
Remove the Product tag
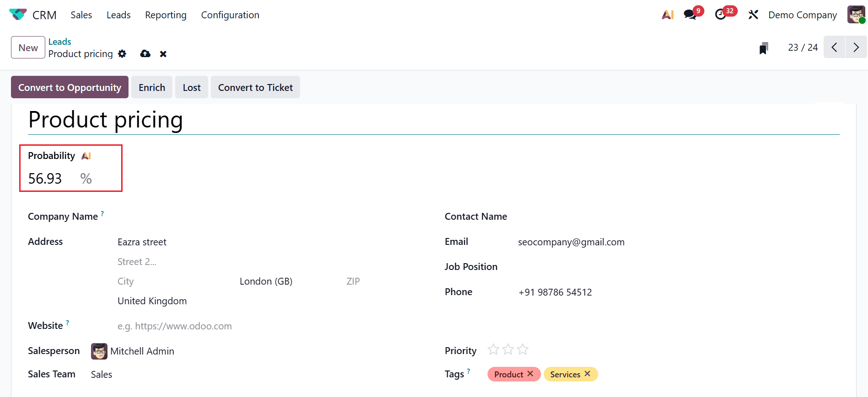click(x=530, y=374)
